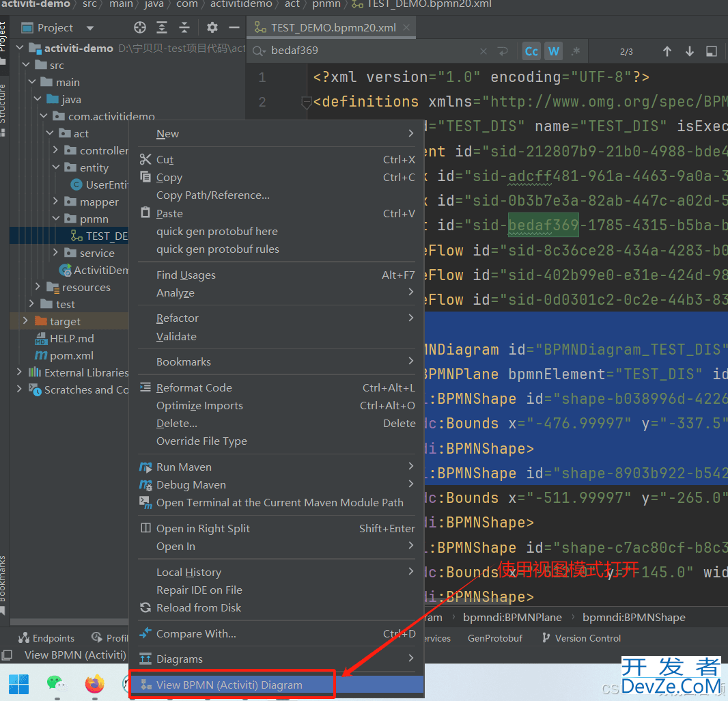The width and height of the screenshot is (728, 701).
Task: Collapse the activiti-demo root node
Action: point(20,48)
